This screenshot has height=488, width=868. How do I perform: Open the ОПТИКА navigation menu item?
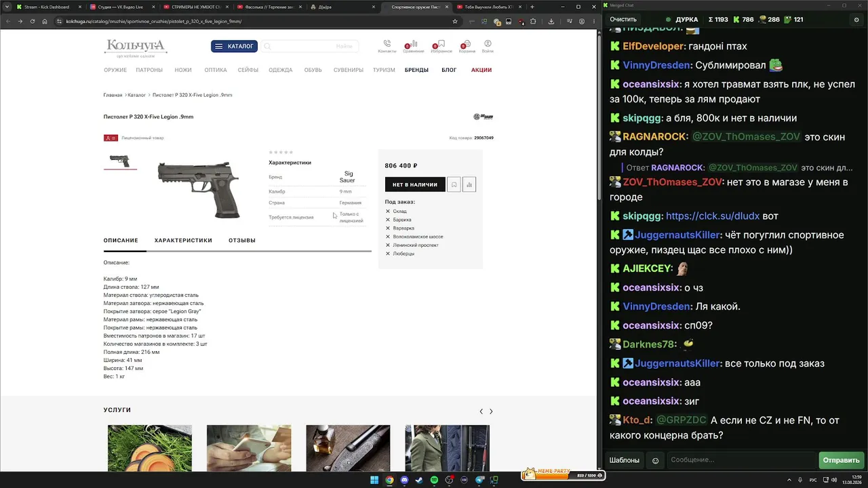click(216, 70)
